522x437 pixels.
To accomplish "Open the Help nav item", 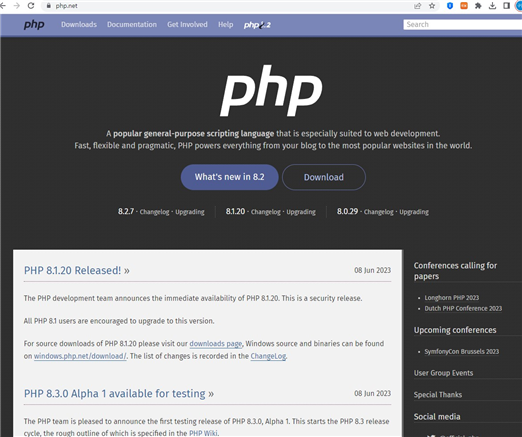I will pyautogui.click(x=226, y=24).
